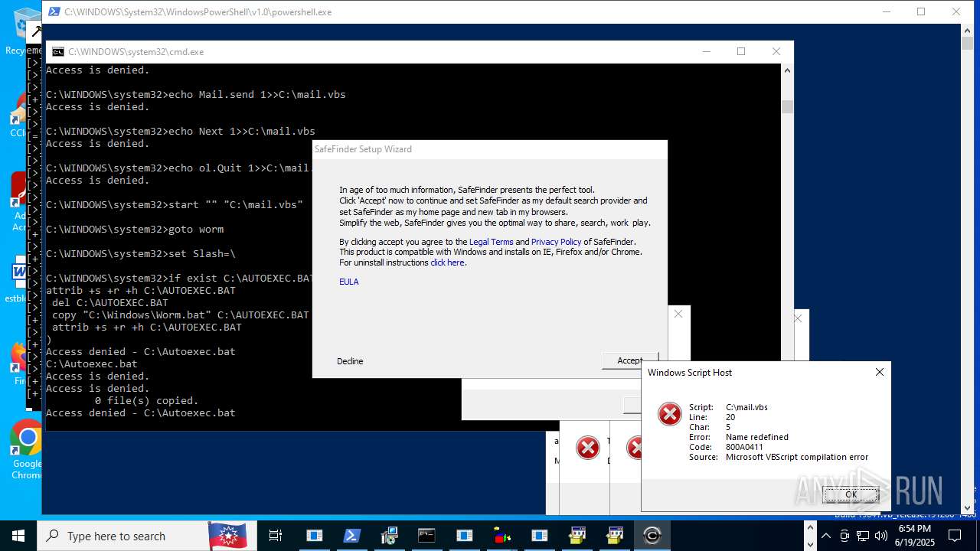The height and width of the screenshot is (551, 980).
Task: Click the 'del C:\AUTOEXEC.BAT' line in cmd
Action: [x=110, y=303]
